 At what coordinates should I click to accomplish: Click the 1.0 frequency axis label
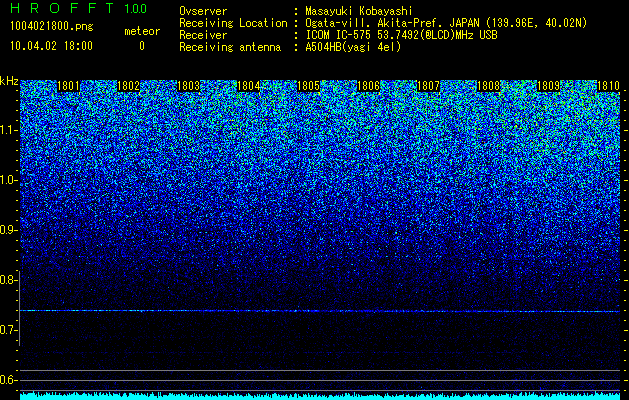9,180
